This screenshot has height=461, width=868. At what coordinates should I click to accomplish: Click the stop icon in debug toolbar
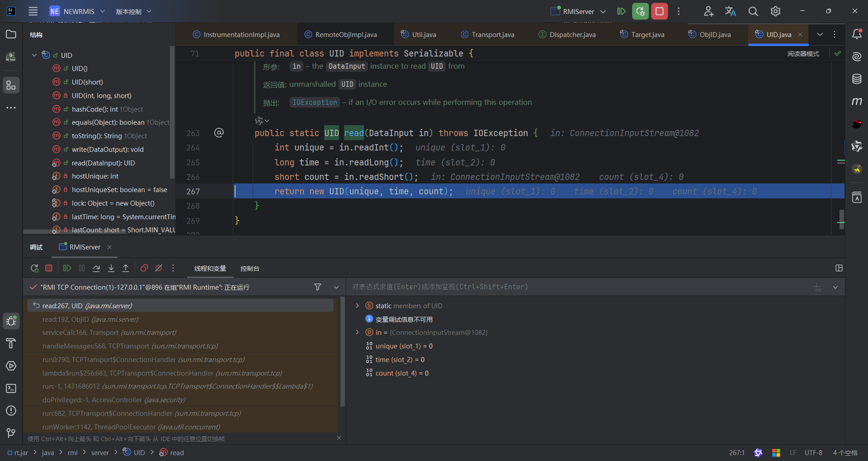point(49,268)
